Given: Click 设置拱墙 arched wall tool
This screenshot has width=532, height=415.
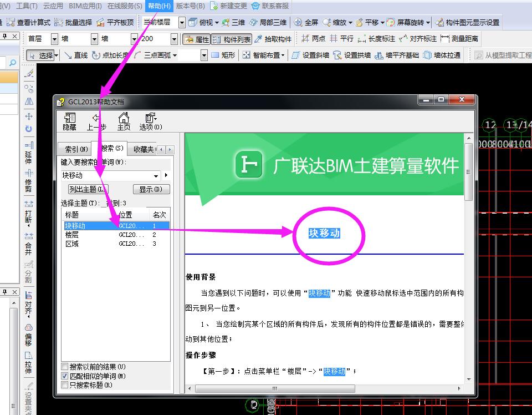Looking at the screenshot, I should click(352, 55).
